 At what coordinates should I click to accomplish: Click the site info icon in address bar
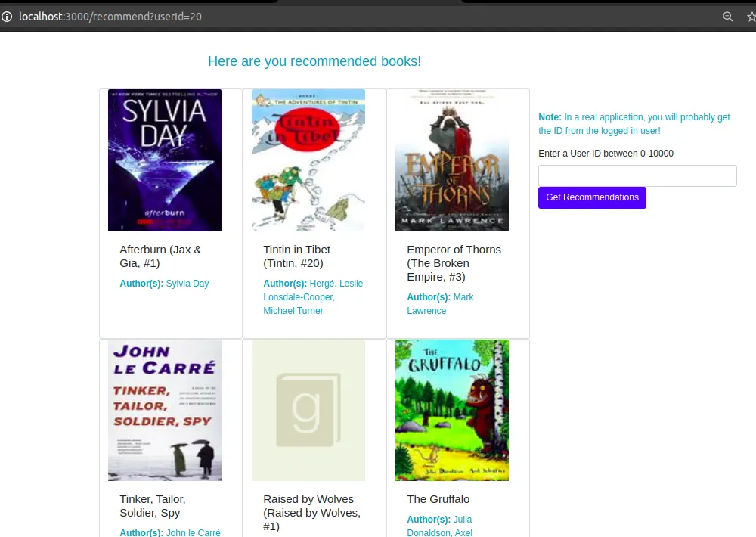pyautogui.click(x=7, y=17)
